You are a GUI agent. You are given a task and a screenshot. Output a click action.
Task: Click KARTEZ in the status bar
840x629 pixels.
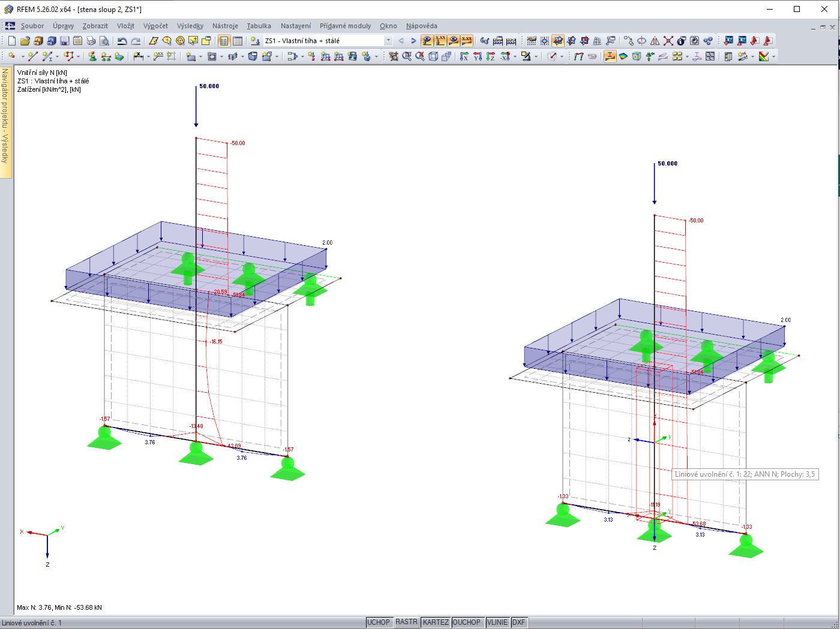(x=436, y=622)
